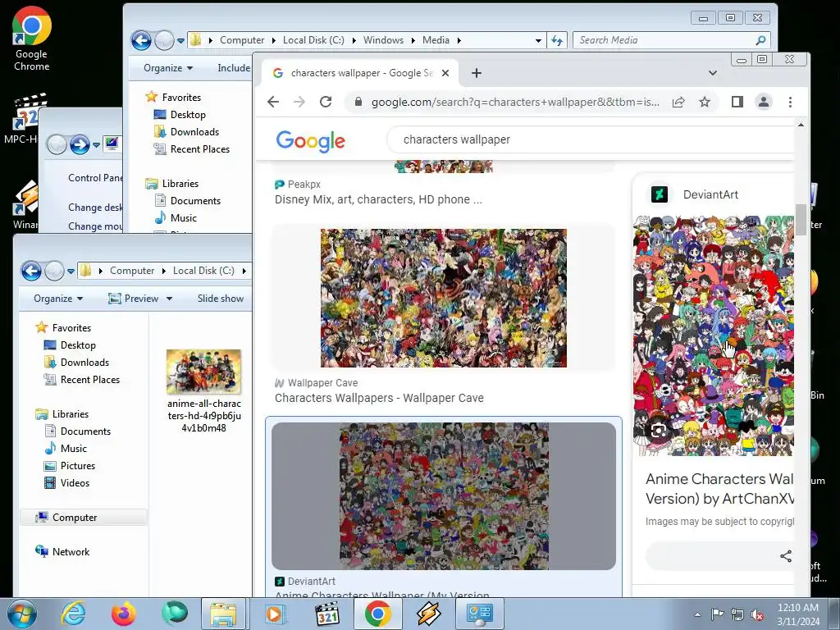Select Music library in Media window sidebar
Screen dimensions: 840x630
point(183,218)
